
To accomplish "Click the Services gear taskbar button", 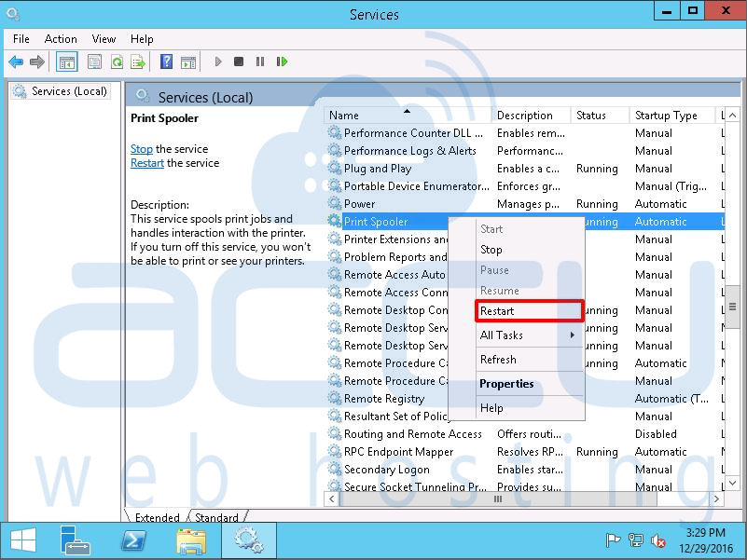I will pos(248,540).
